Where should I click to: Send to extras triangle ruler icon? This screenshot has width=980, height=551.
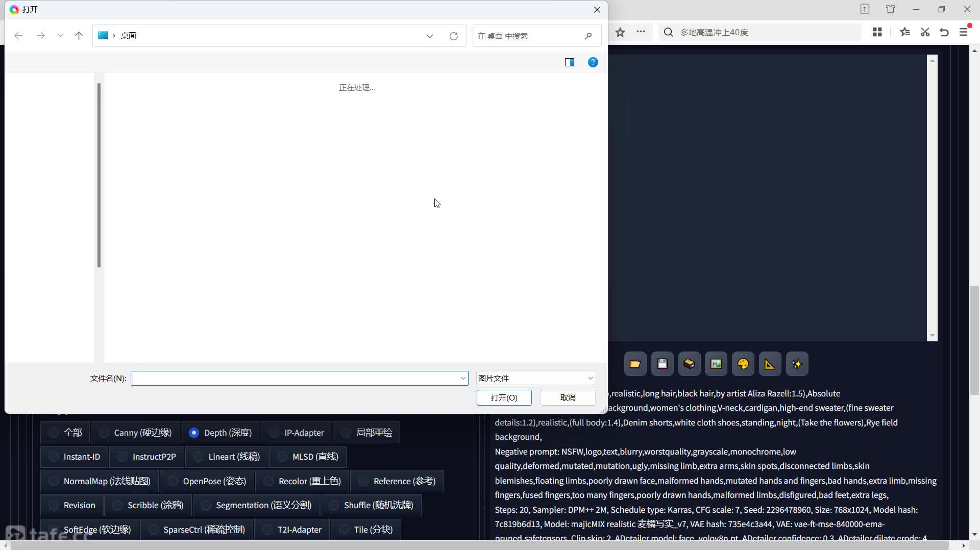pos(770,364)
